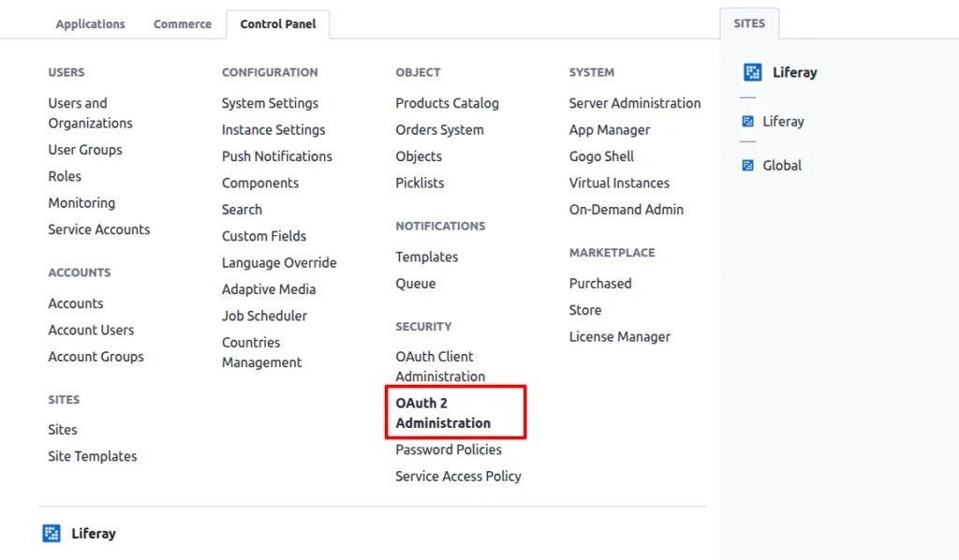This screenshot has width=959, height=560.
Task: Switch to the Commerce tab
Action: 183,23
